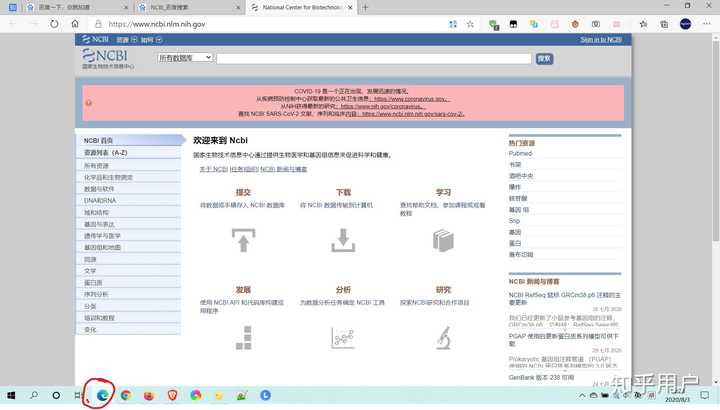The image size is (720, 410).
Task: Select 所有资源 in sidebar
Action: pyautogui.click(x=129, y=166)
